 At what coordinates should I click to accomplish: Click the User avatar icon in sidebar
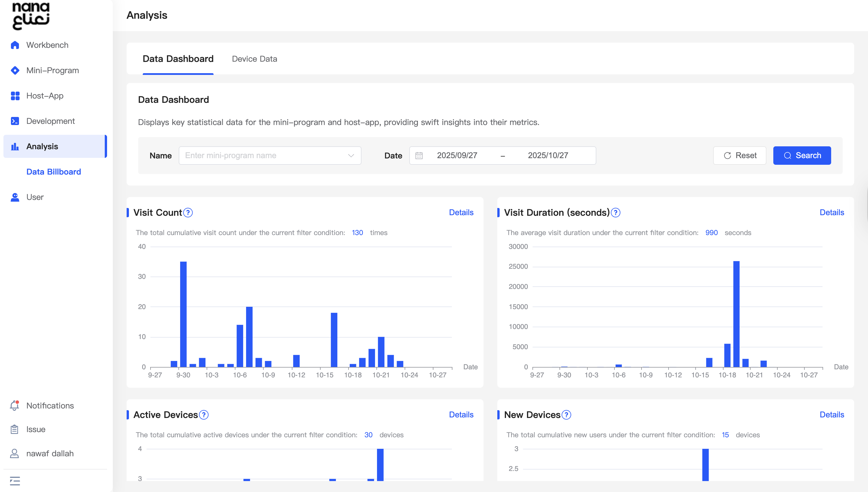coord(15,197)
